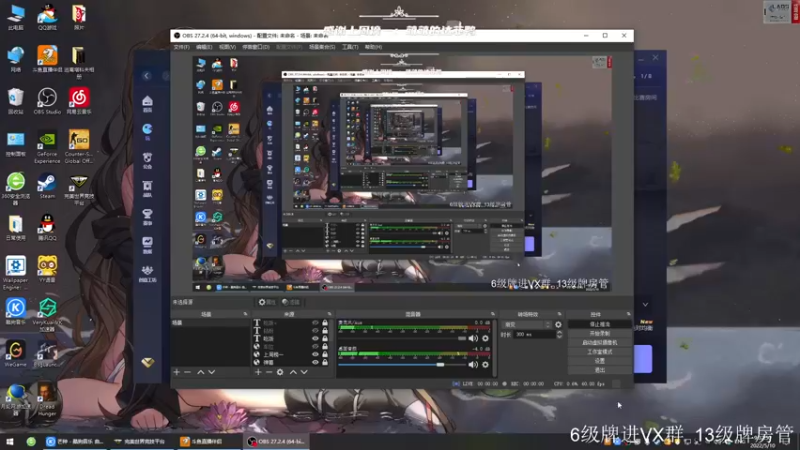
Task: Open GeForce Experience desktop icon
Action: tap(47, 146)
